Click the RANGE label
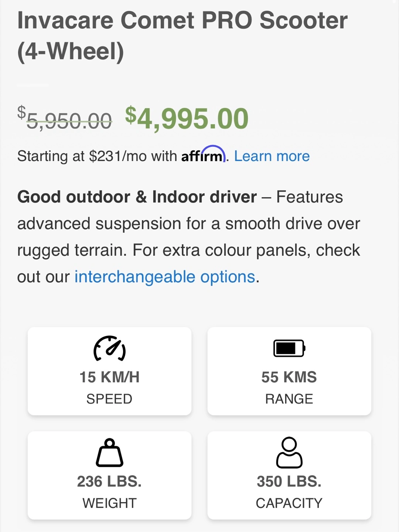 pos(289,399)
